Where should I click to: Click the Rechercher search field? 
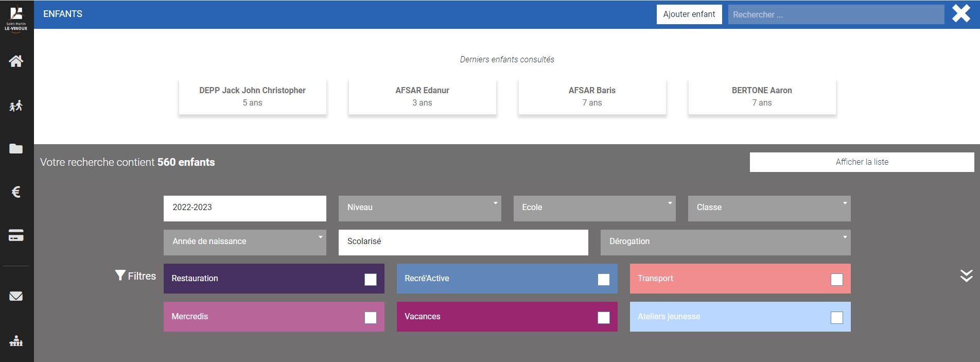click(835, 14)
